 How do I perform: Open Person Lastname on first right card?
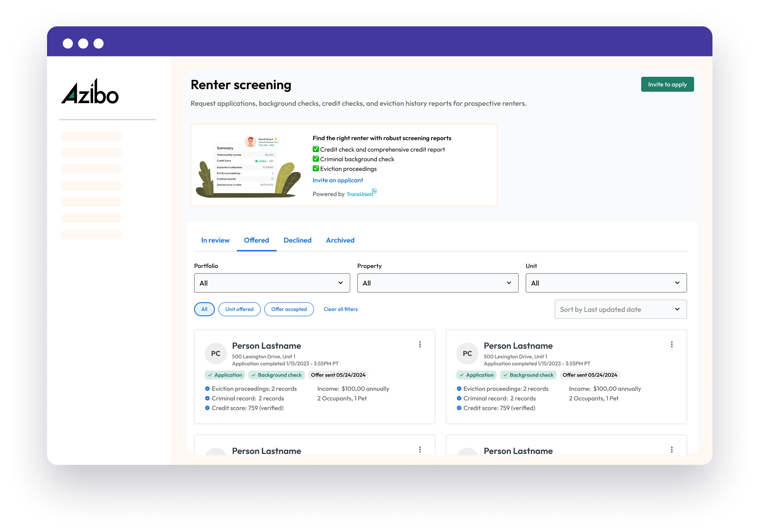518,346
